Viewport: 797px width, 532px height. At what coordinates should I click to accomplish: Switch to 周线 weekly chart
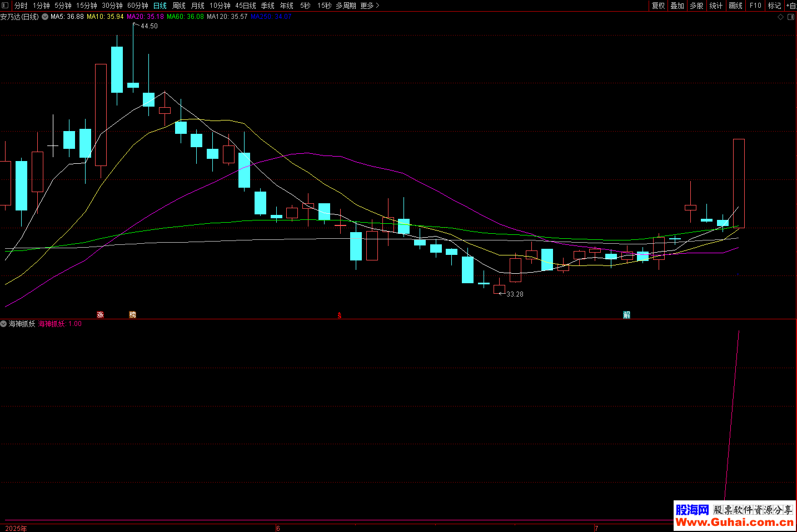179,6
